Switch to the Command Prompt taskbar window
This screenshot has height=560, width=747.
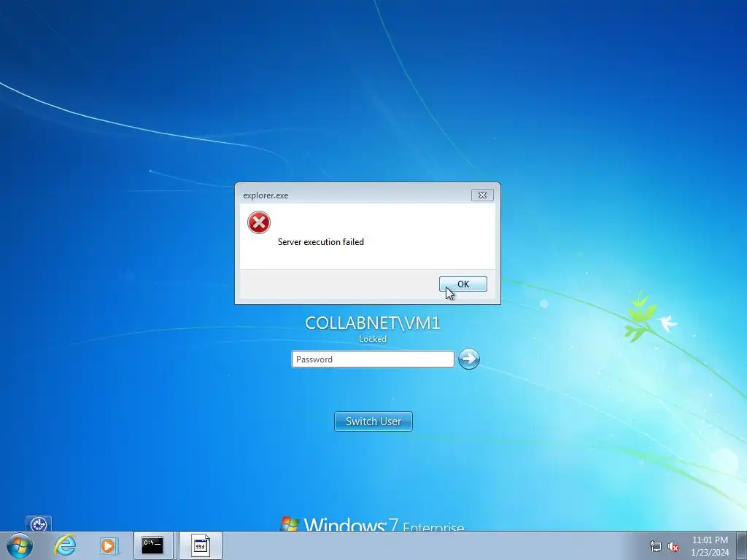point(153,545)
